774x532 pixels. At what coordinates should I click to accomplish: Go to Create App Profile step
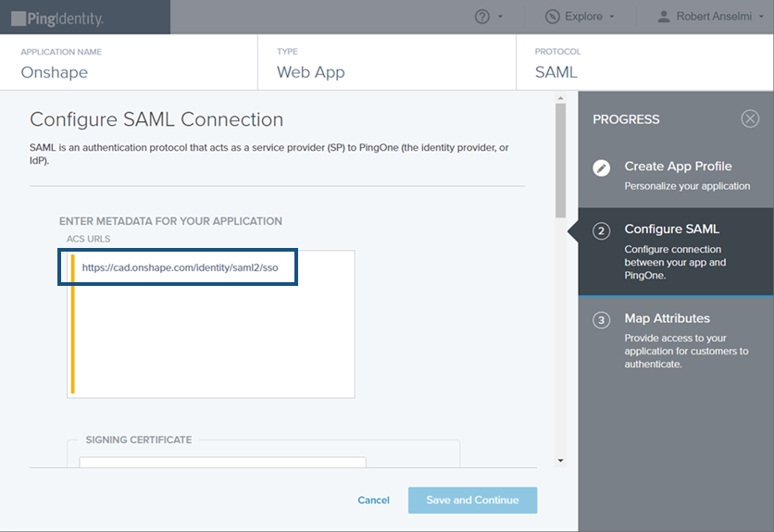(678, 167)
